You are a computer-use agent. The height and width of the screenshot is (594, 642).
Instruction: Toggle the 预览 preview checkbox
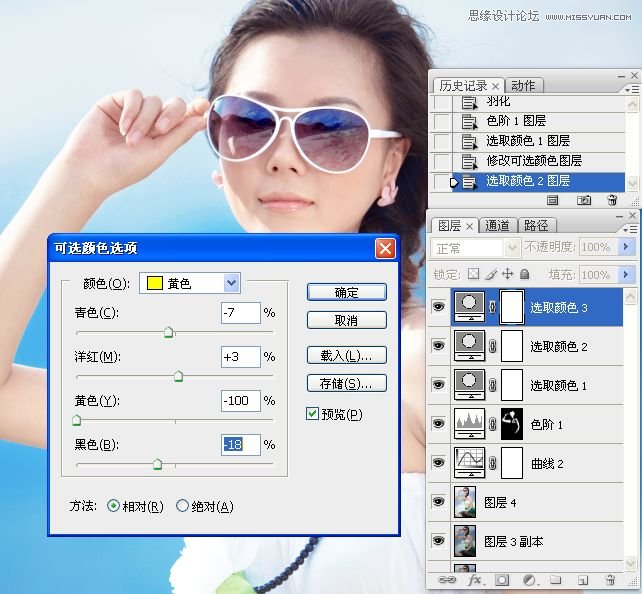(x=313, y=414)
